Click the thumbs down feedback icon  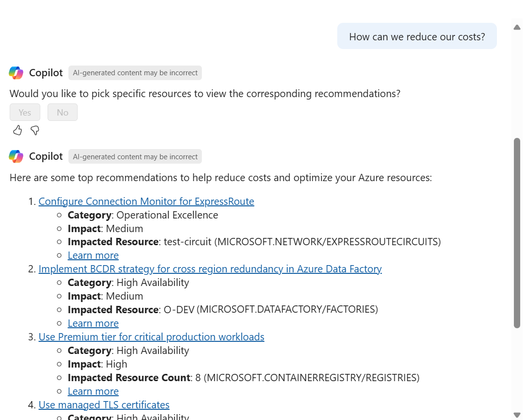(x=34, y=130)
